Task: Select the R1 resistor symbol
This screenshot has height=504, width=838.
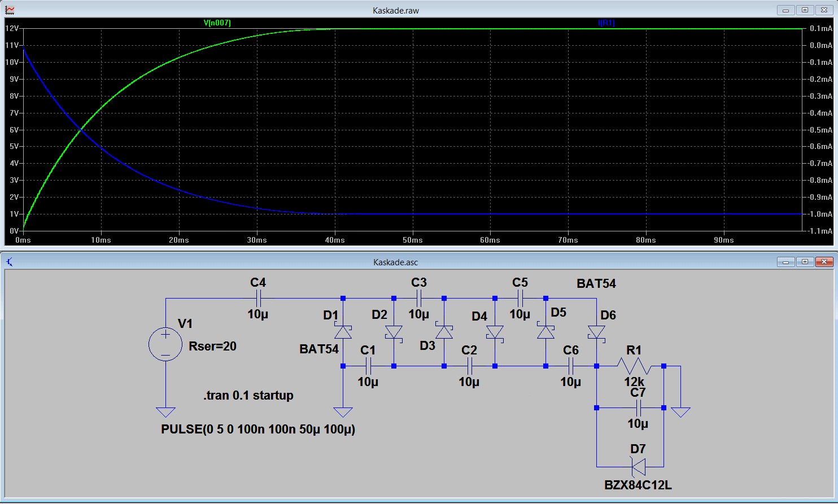Action: pos(634,366)
